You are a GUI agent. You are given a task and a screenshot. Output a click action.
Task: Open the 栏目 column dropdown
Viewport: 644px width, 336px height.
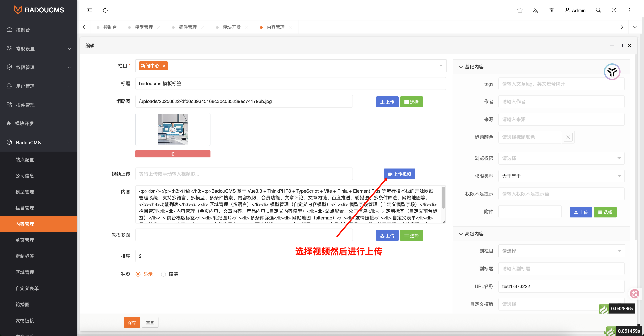[x=441, y=66]
